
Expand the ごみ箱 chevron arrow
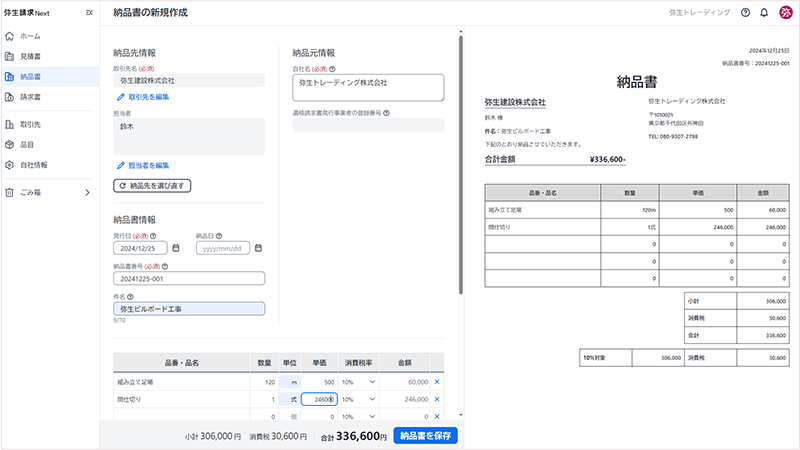[x=87, y=192]
